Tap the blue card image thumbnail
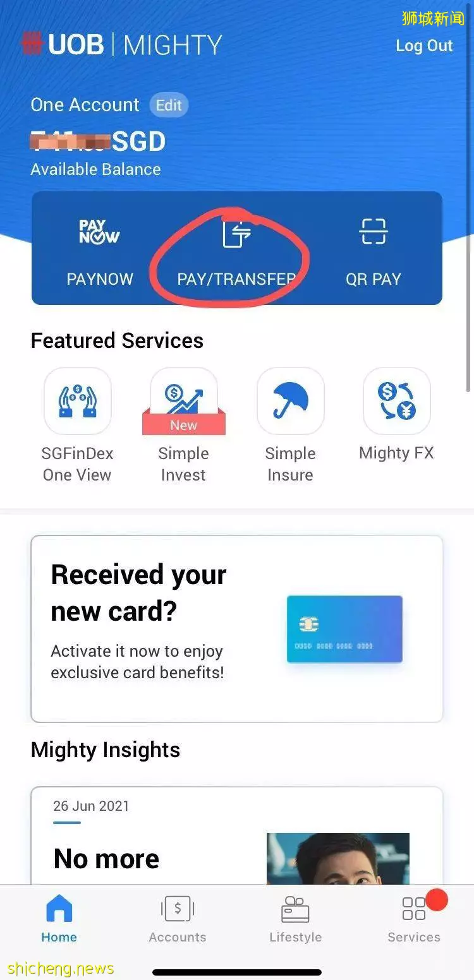Viewport: 474px width, 980px height. click(x=344, y=629)
